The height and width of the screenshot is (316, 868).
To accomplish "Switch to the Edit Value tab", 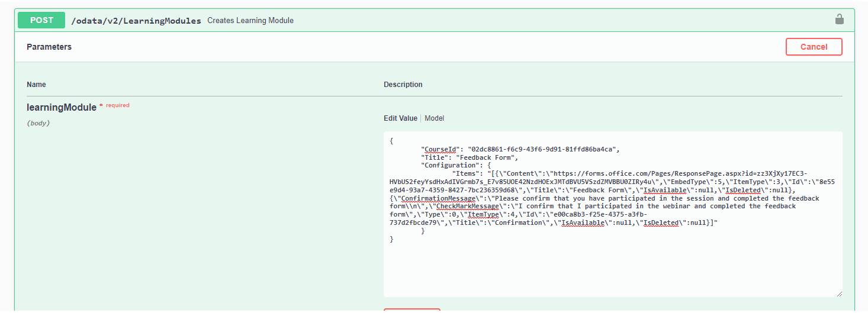I will (400, 118).
